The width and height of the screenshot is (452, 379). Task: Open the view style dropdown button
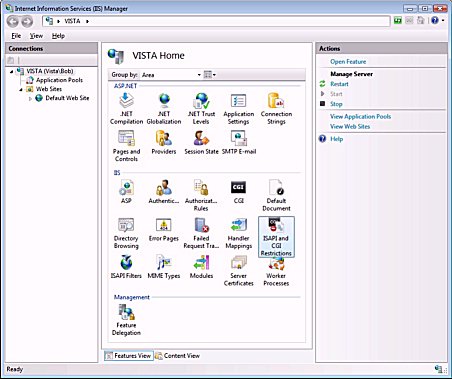[210, 75]
